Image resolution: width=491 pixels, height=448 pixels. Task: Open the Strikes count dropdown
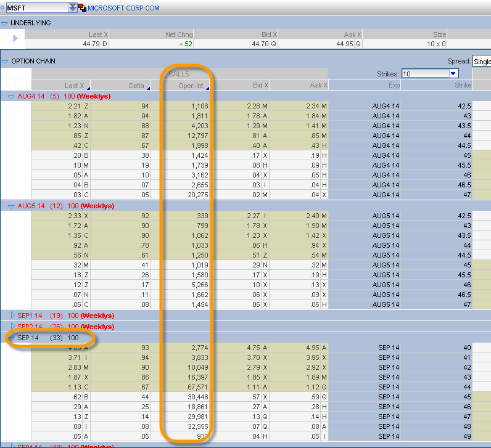pos(453,73)
